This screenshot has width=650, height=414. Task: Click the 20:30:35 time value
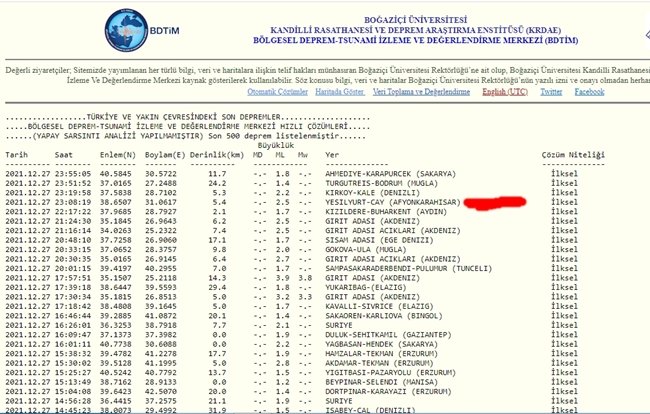pos(73,259)
